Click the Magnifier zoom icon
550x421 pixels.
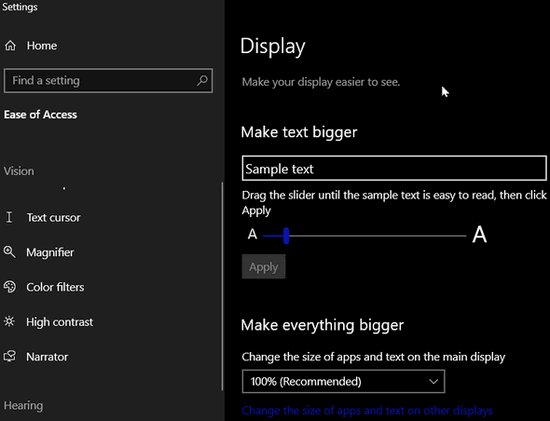tap(9, 252)
